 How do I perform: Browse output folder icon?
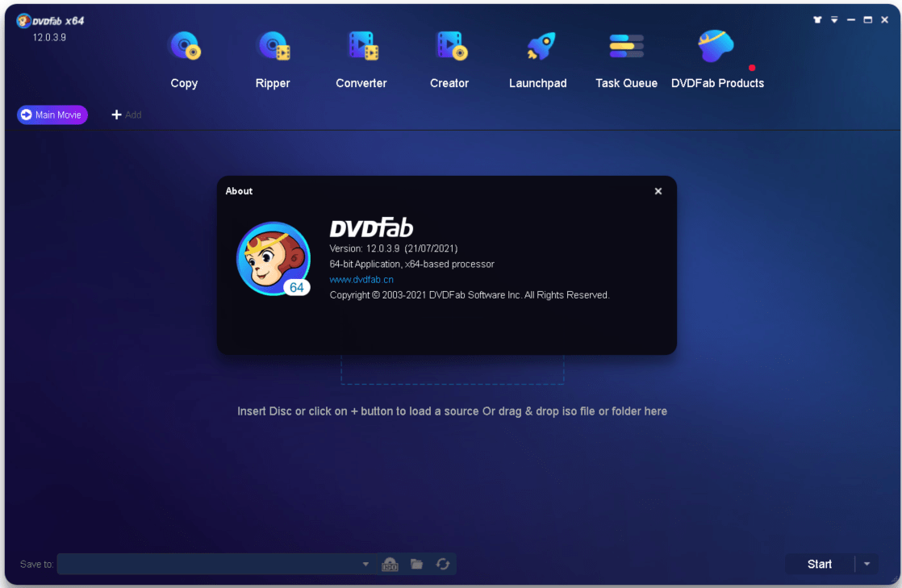tap(416, 565)
